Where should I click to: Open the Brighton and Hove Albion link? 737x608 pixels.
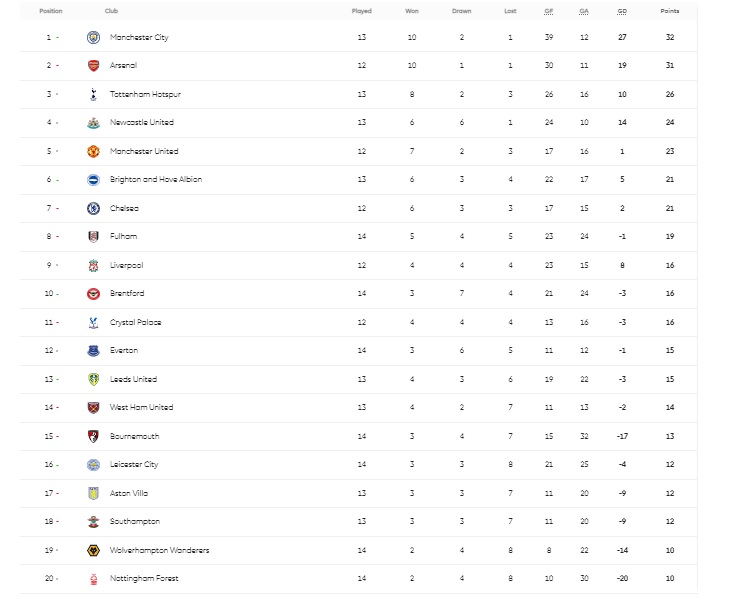pyautogui.click(x=156, y=180)
